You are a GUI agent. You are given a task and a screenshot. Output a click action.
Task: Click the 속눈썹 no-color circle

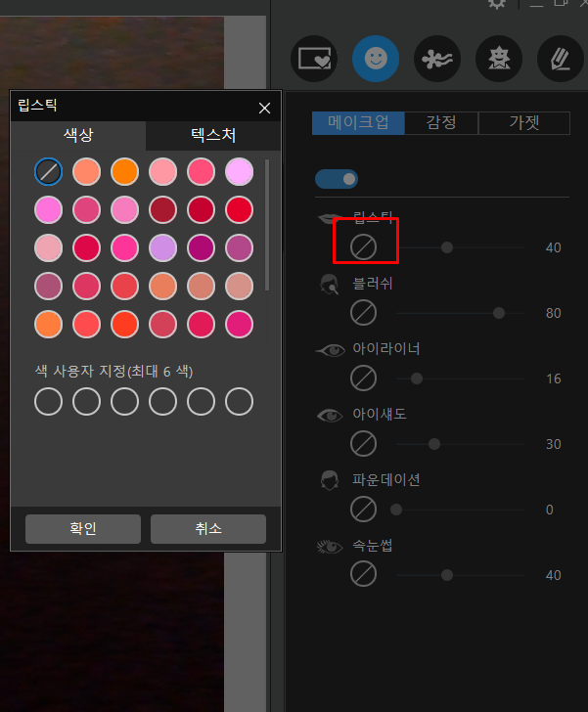pos(364,574)
